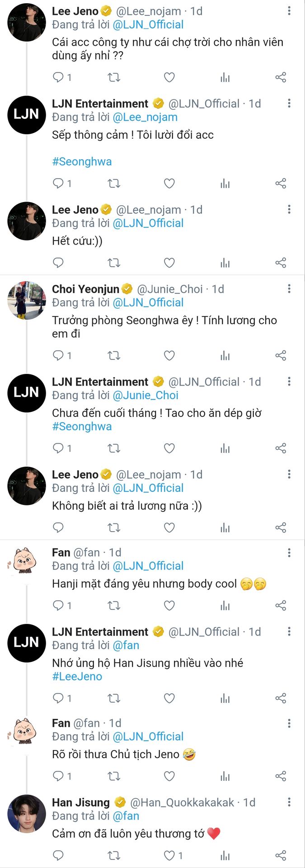Open more options on Choi Yeonjun's tweet
The image size is (305, 868).
click(x=289, y=289)
